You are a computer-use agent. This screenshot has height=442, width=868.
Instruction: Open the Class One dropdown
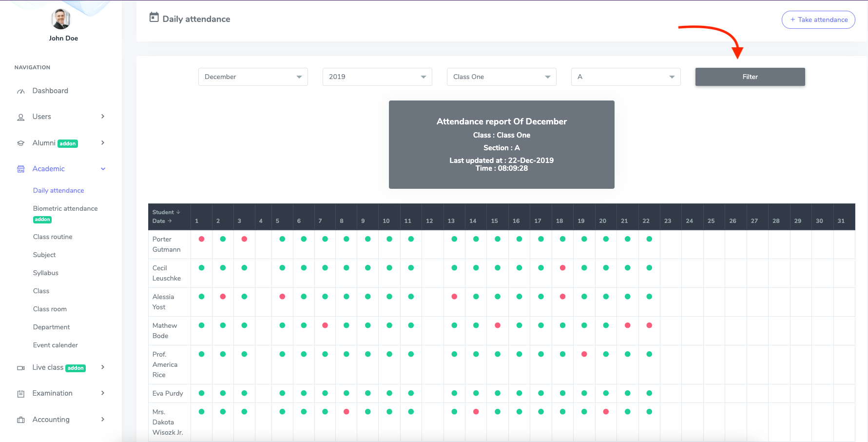pyautogui.click(x=502, y=77)
